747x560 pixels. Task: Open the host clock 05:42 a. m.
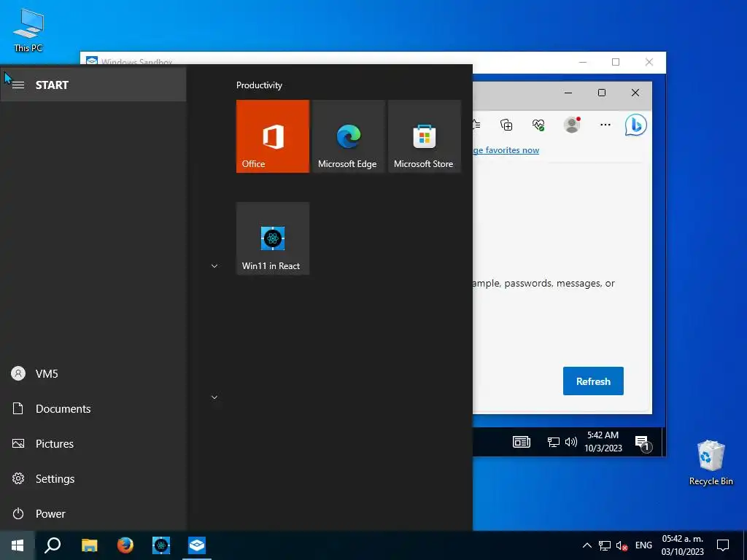point(682,545)
